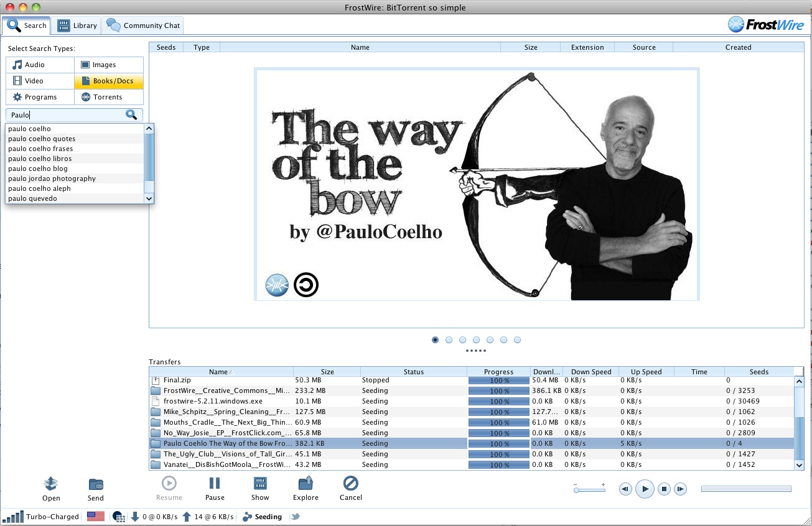
Task: Click Show in library icon
Action: coord(260,483)
